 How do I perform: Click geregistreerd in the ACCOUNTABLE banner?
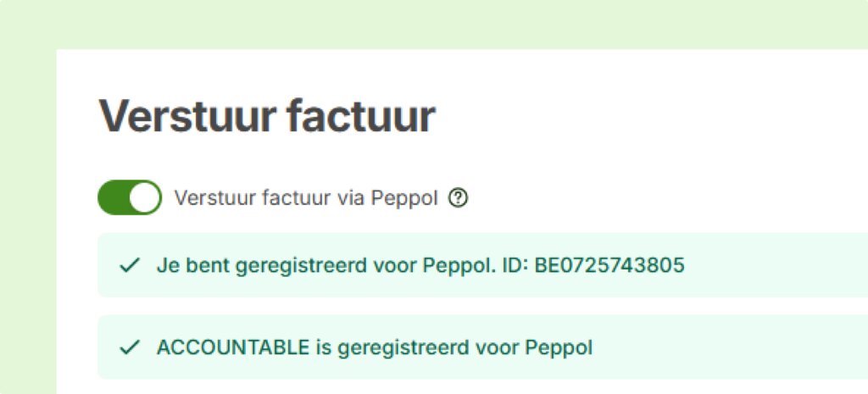403,348
